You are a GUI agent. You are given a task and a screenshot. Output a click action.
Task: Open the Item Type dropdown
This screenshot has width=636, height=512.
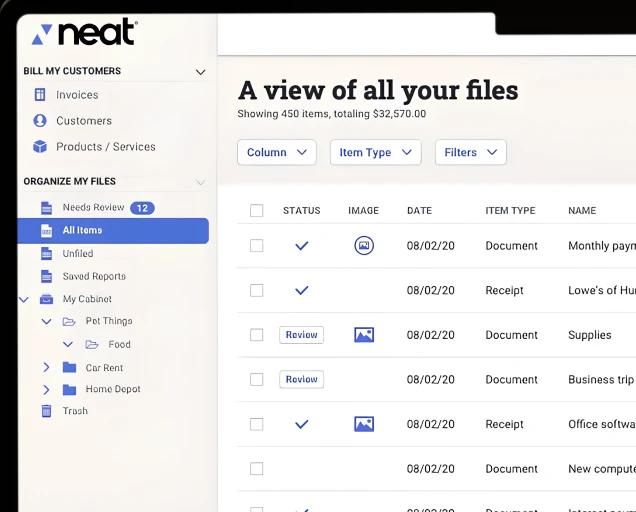click(374, 153)
